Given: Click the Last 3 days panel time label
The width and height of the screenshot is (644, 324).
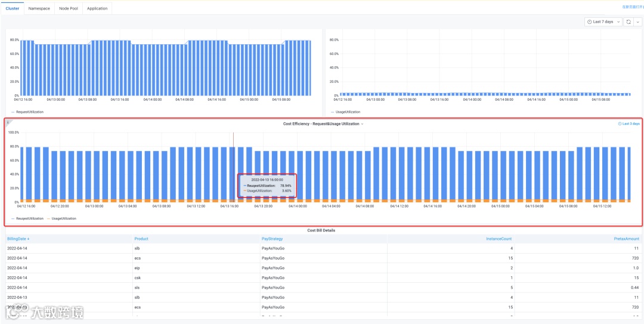Looking at the screenshot, I should pyautogui.click(x=629, y=124).
